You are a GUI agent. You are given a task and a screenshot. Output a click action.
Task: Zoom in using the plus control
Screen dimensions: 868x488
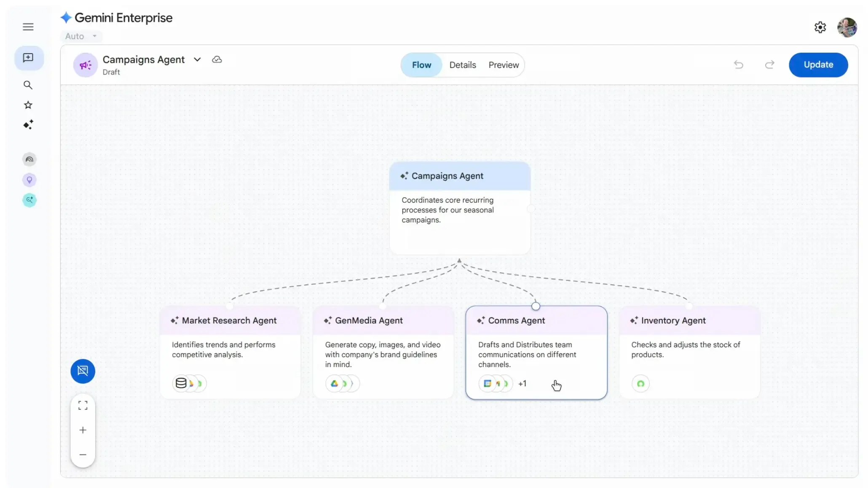83,430
